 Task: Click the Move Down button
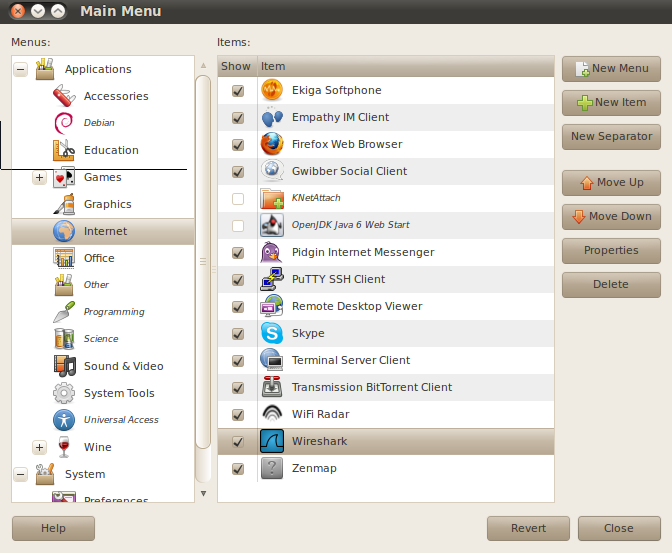(611, 216)
